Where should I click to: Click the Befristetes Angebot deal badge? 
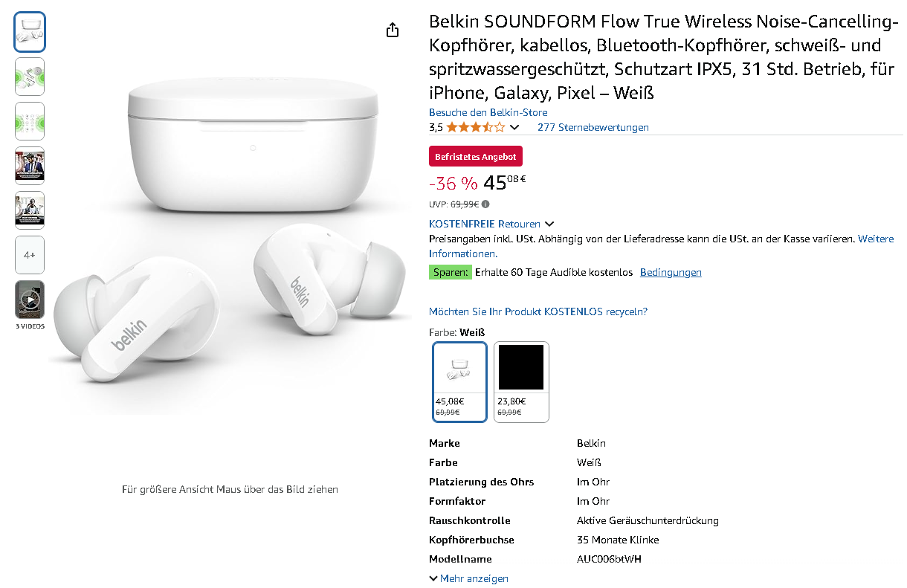476,156
